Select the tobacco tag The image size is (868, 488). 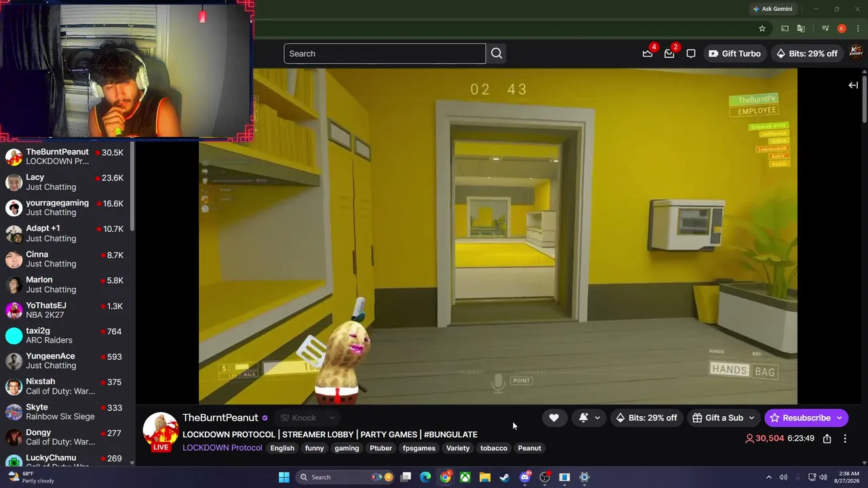tap(494, 448)
